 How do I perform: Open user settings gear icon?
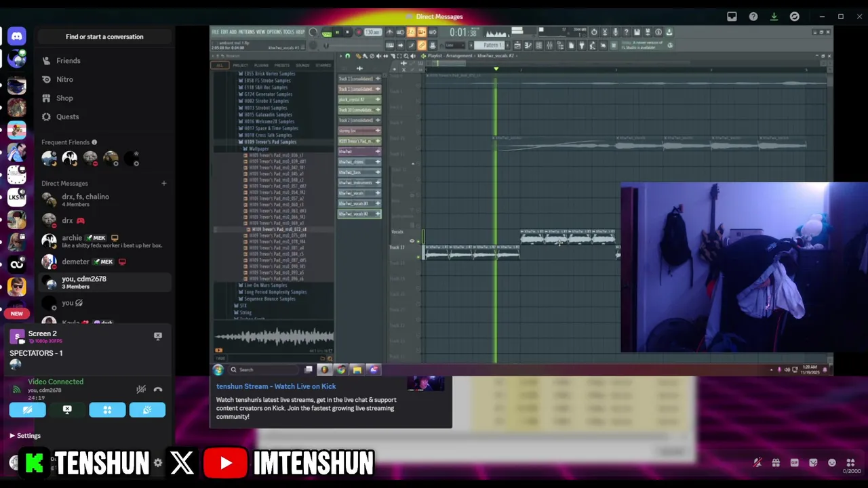click(x=158, y=462)
